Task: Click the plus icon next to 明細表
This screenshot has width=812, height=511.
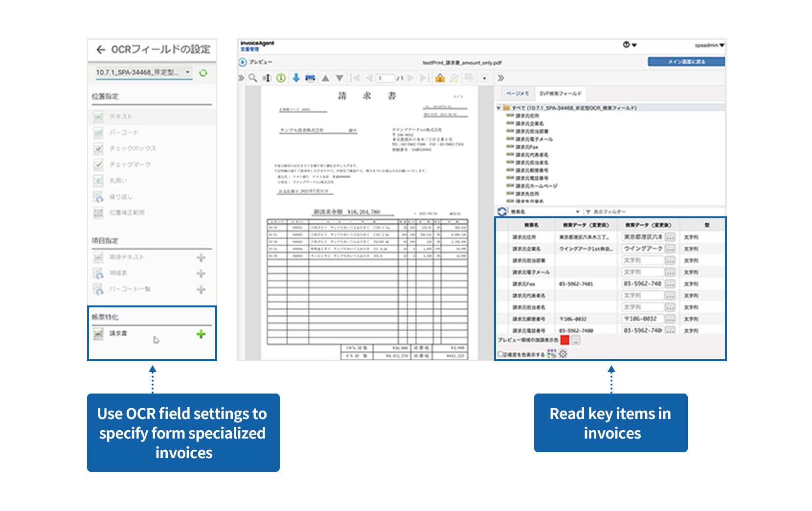Action: click(201, 273)
